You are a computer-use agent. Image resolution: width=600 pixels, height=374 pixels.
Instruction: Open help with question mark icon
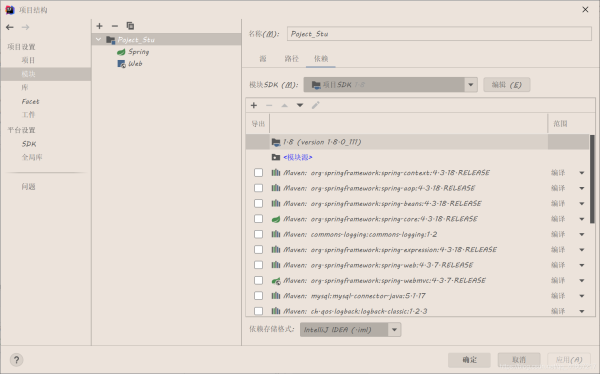coord(16,360)
